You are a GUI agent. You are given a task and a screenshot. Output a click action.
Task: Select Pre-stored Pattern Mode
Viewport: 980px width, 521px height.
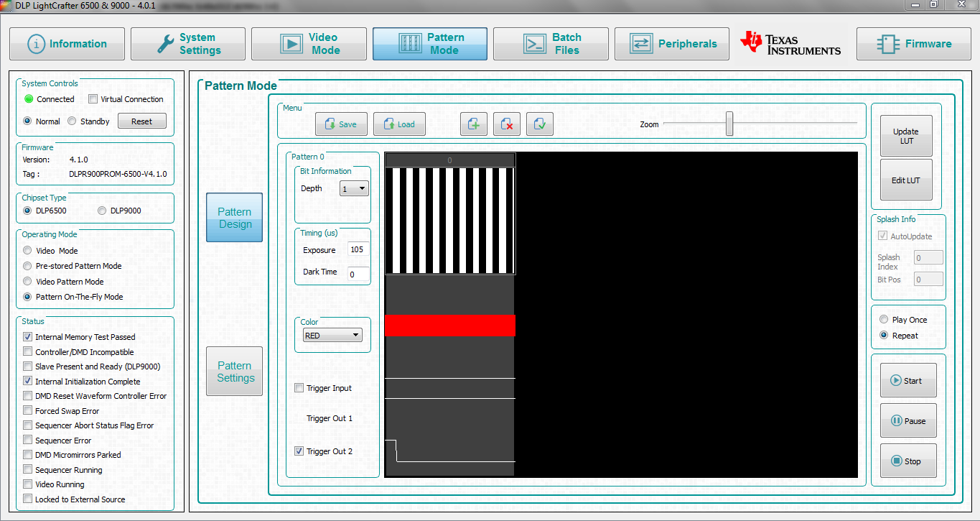[27, 266]
